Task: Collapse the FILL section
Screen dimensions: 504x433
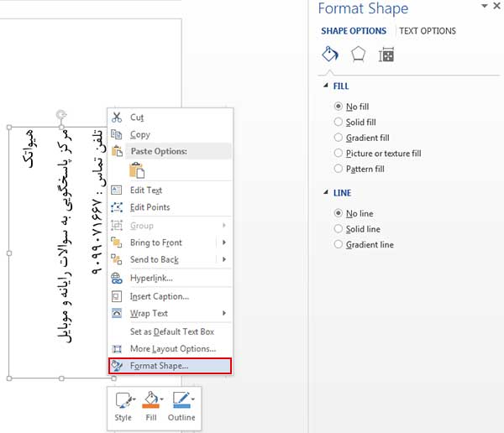Action: [326, 86]
